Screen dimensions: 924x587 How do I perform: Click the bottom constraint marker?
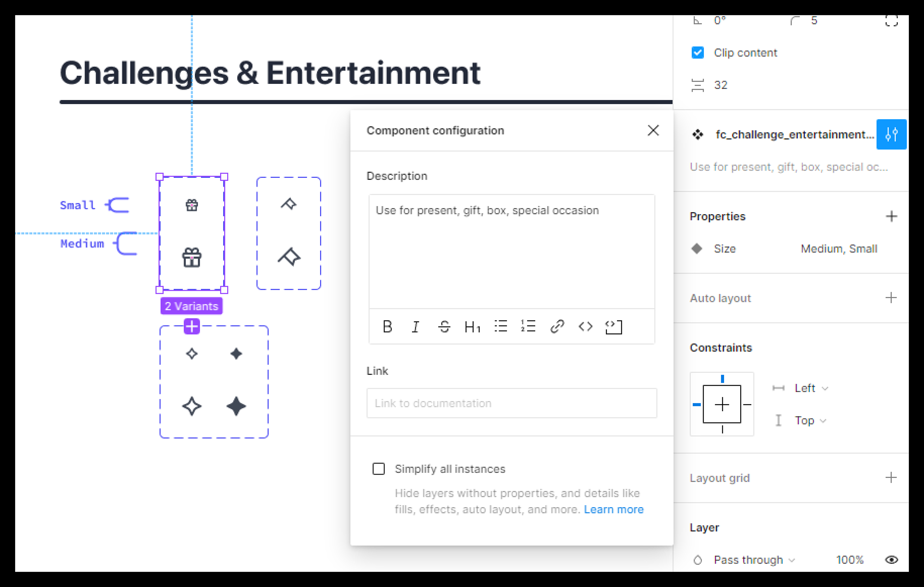click(x=723, y=429)
